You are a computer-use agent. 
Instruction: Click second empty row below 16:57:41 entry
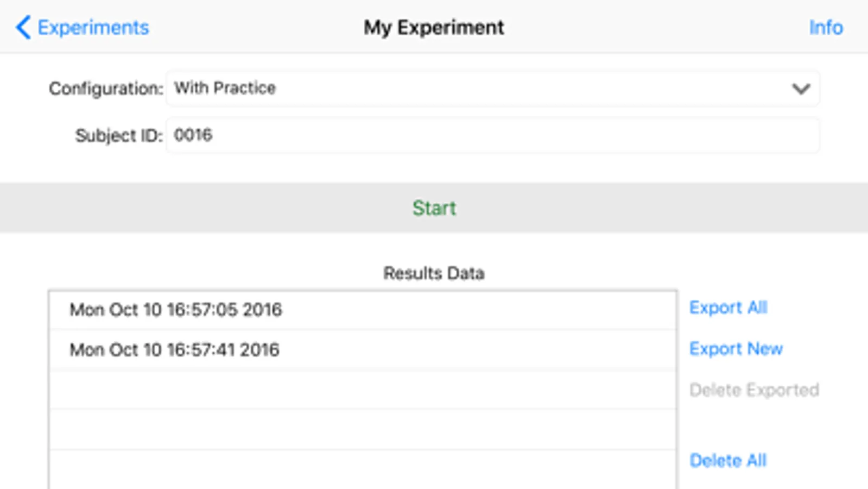pyautogui.click(x=363, y=429)
